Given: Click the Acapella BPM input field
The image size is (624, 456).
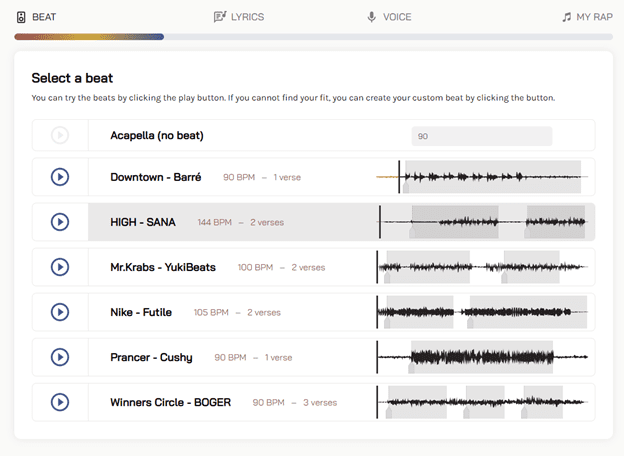Looking at the screenshot, I should [x=481, y=136].
